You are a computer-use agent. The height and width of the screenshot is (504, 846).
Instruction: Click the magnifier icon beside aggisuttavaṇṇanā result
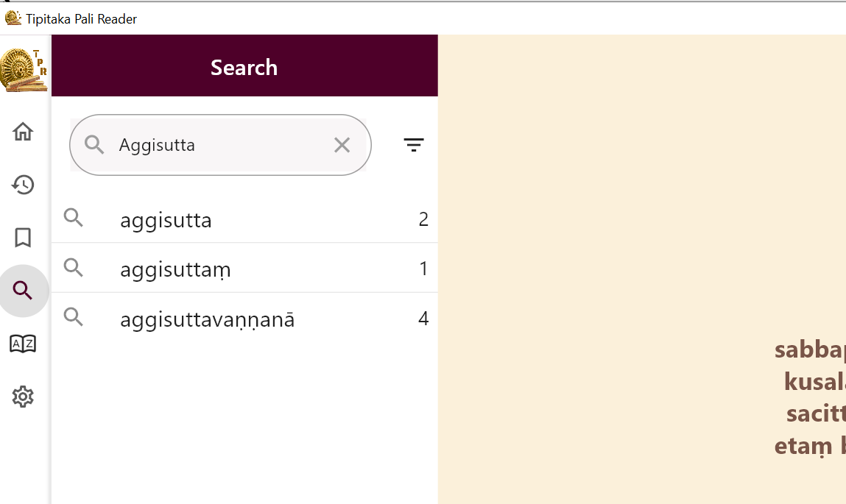[73, 317]
